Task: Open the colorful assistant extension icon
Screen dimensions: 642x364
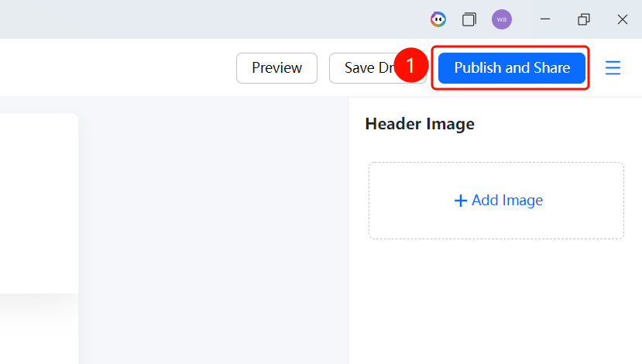Action: coord(438,19)
